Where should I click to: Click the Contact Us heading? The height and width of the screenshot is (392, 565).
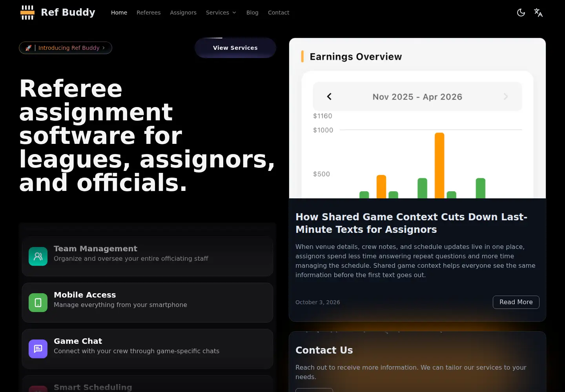[324, 350]
